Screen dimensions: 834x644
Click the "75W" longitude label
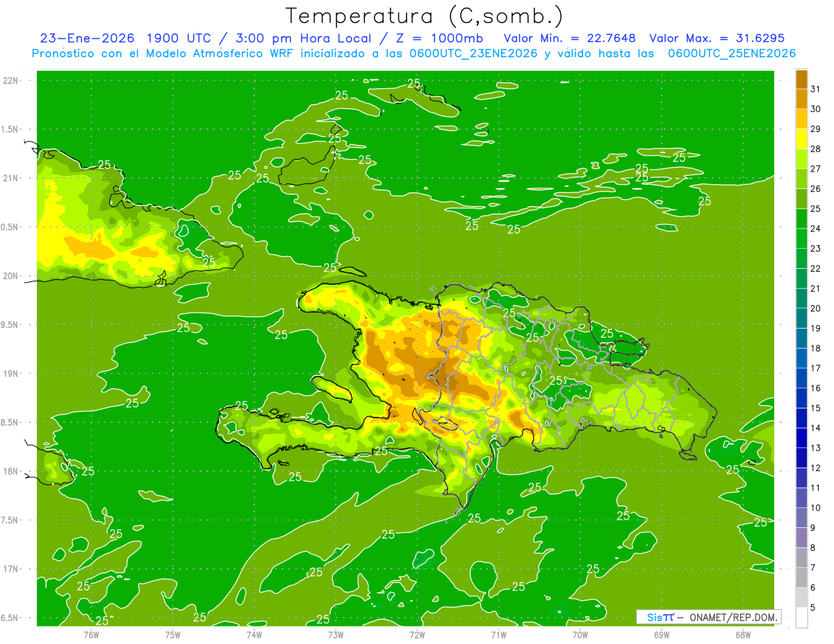click(173, 634)
